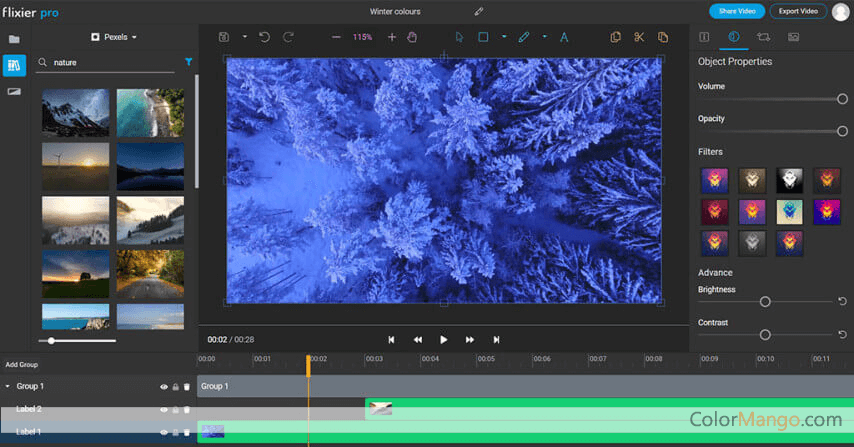Open the image properties tab
Image resolution: width=854 pixels, height=447 pixels.
793,37
